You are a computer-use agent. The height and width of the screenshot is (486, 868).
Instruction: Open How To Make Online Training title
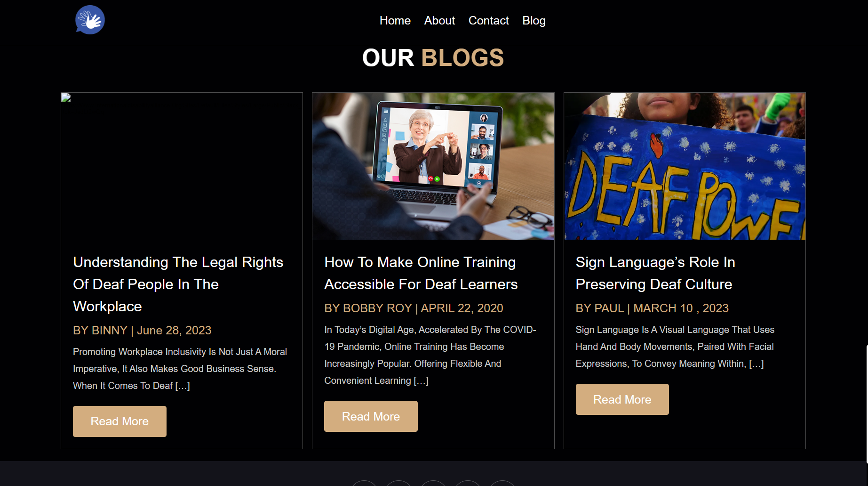click(x=421, y=273)
